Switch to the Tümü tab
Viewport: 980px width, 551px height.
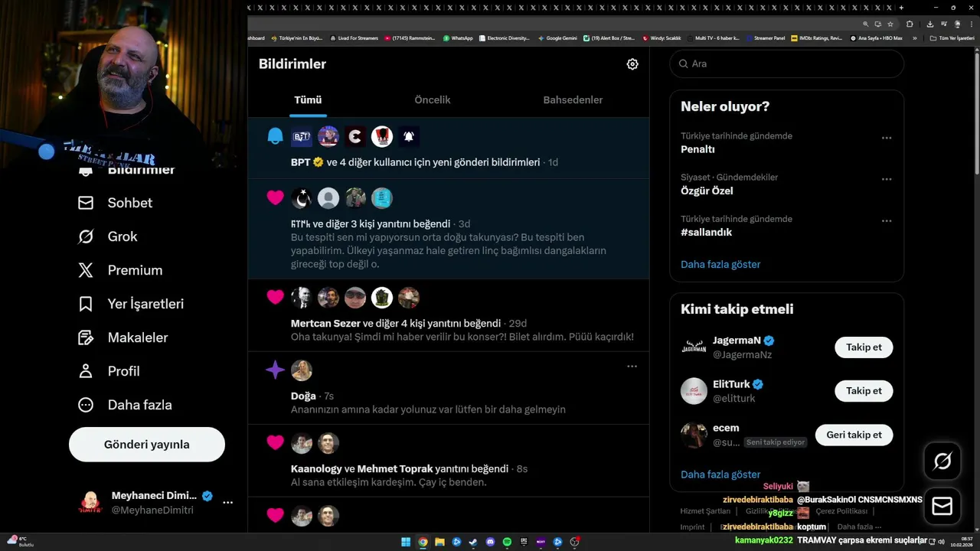308,100
